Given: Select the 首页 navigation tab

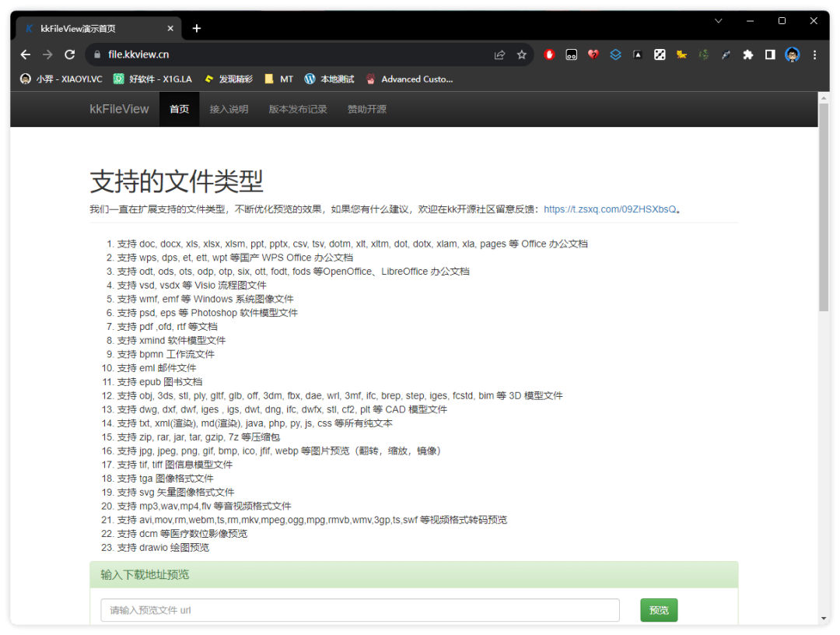Looking at the screenshot, I should (180, 109).
